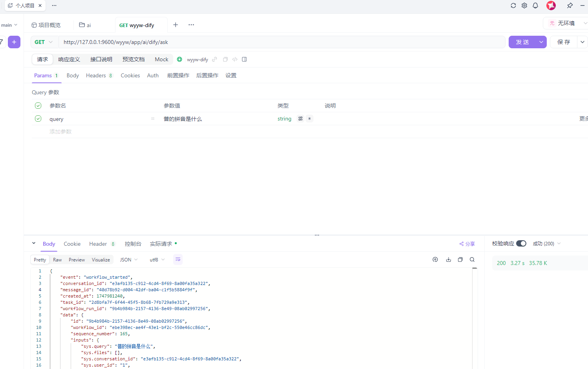Click the generate code icon
Image resolution: width=588 pixels, height=369 pixels.
235,59
